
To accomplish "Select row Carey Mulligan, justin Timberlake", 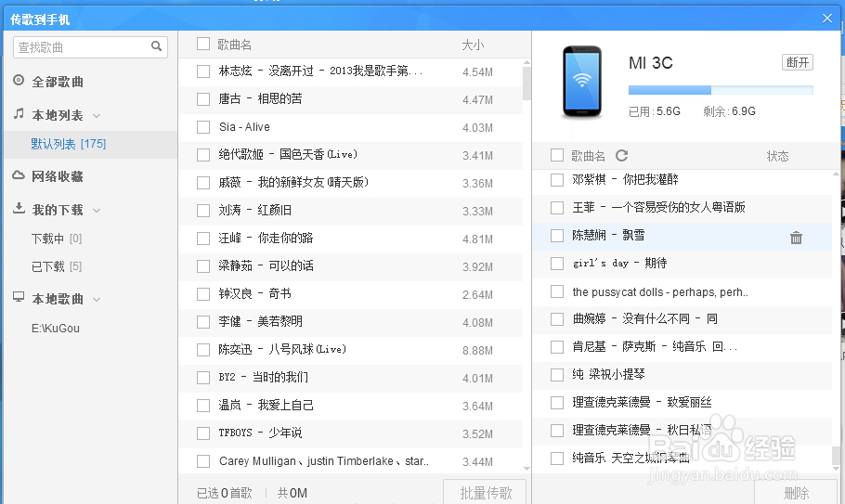I will (x=351, y=461).
